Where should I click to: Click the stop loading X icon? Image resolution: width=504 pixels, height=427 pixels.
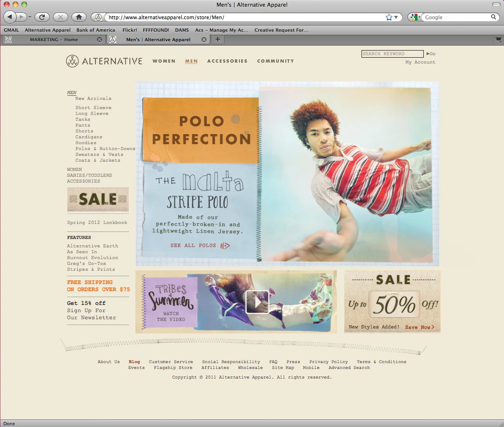click(x=60, y=17)
